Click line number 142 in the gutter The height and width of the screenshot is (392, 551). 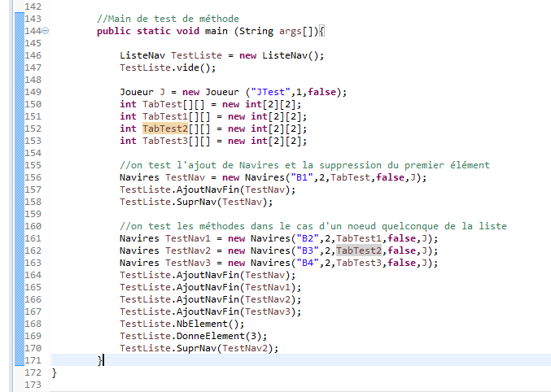(x=33, y=7)
